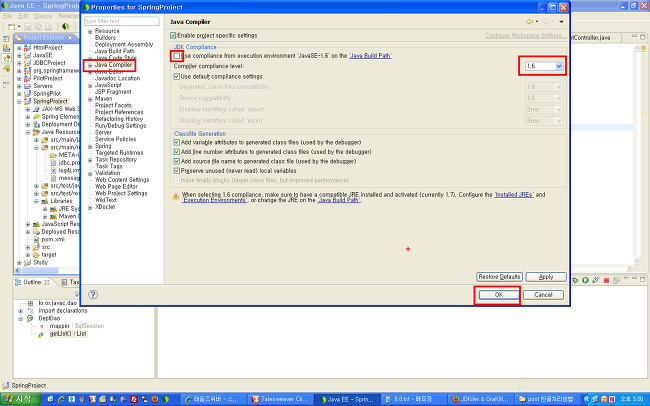This screenshot has height=406, width=650.
Task: Open the Execution Environments link in warning
Action: point(214,200)
